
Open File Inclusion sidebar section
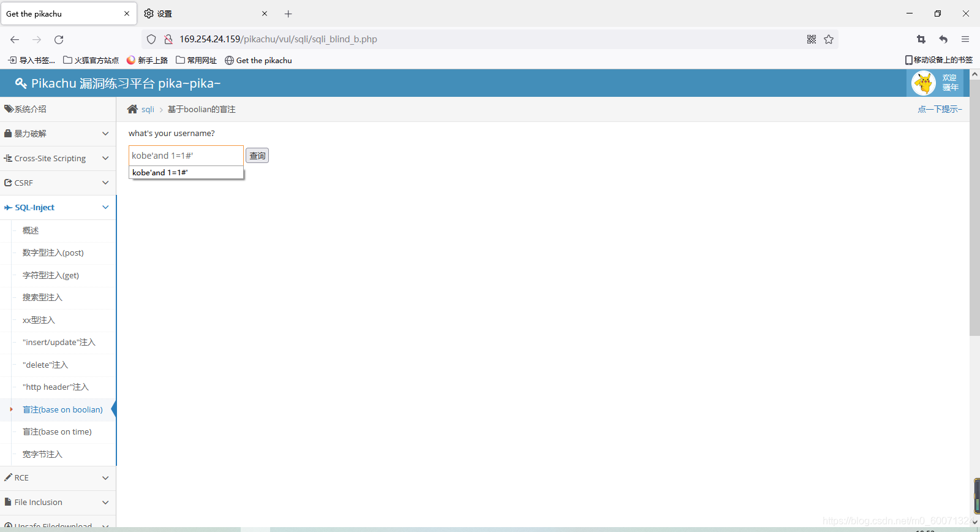[x=58, y=502]
